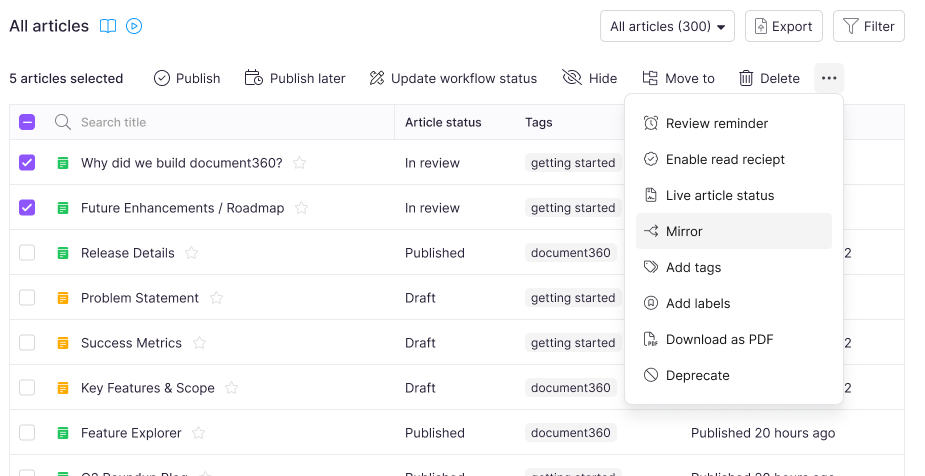925x476 pixels.
Task: Select Live article status menu option
Action: (x=734, y=195)
